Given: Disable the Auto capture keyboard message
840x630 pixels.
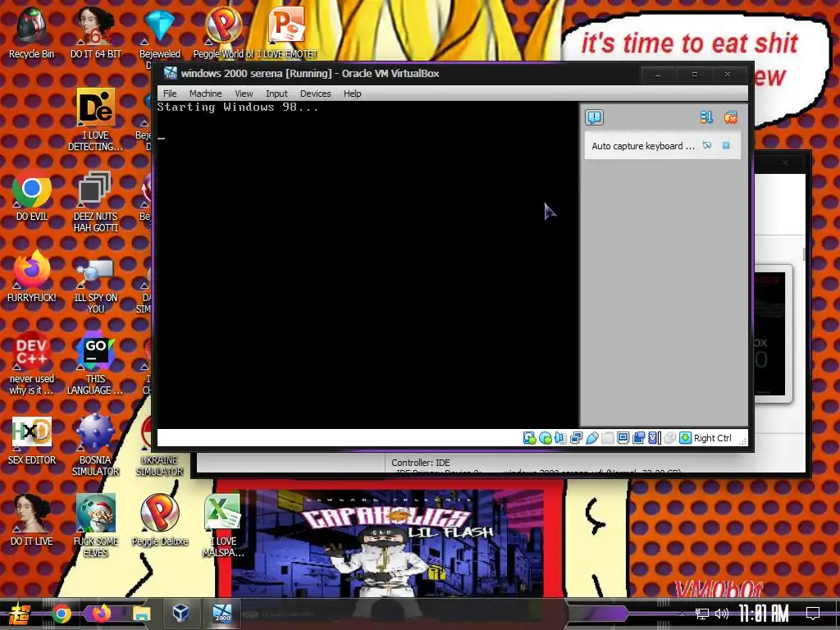Looking at the screenshot, I should click(x=707, y=145).
